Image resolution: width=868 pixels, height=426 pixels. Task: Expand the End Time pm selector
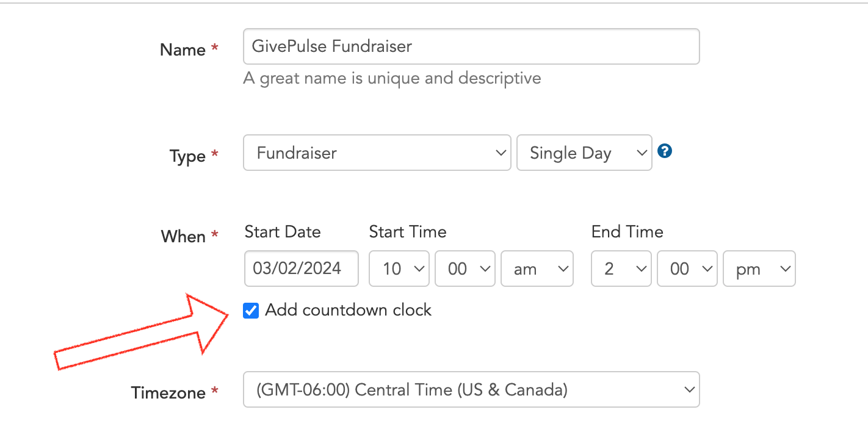tap(759, 269)
